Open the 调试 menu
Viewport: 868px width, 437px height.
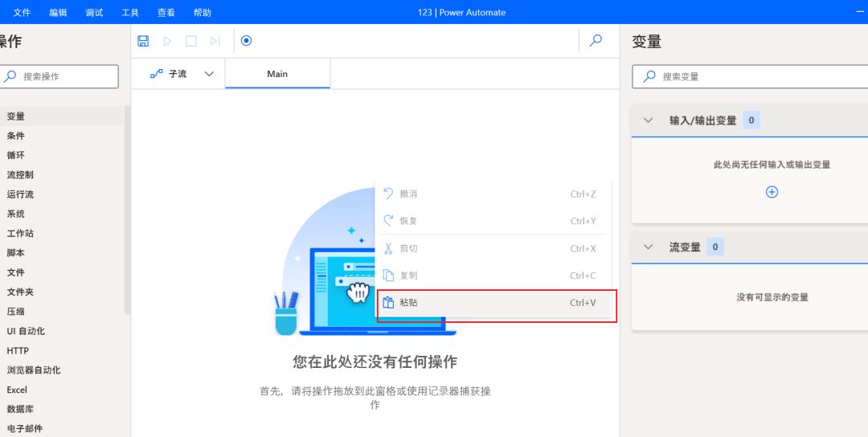click(94, 12)
